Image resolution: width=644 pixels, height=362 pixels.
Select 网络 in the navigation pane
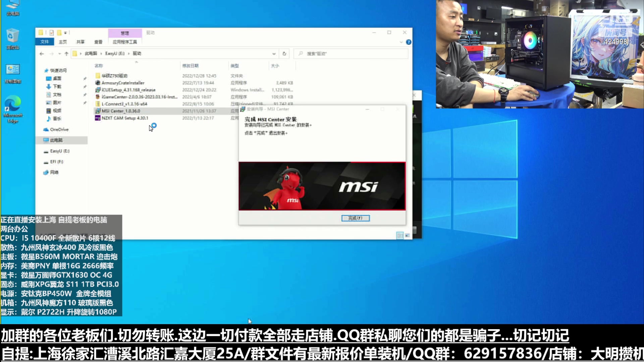coord(54,172)
